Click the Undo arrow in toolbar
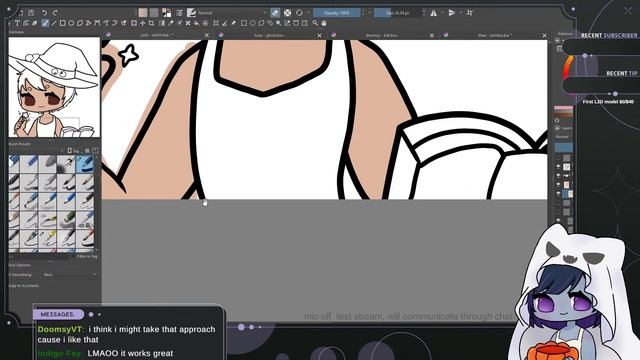 [44, 13]
